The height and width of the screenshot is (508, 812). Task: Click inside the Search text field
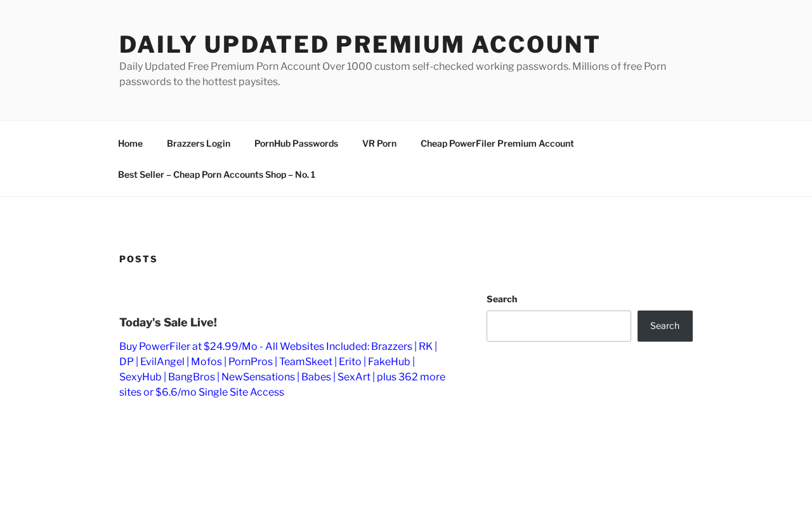pyautogui.click(x=559, y=326)
